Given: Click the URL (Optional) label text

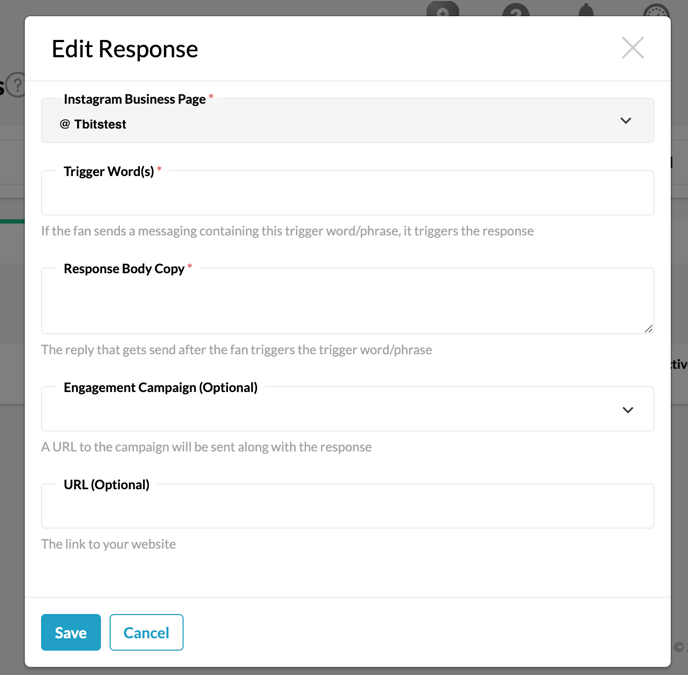Looking at the screenshot, I should pos(106,484).
